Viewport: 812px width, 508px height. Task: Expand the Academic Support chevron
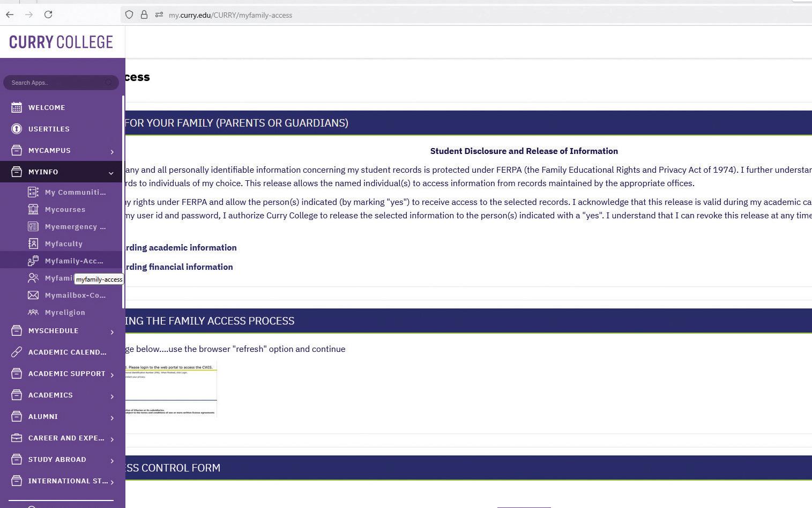112,375
